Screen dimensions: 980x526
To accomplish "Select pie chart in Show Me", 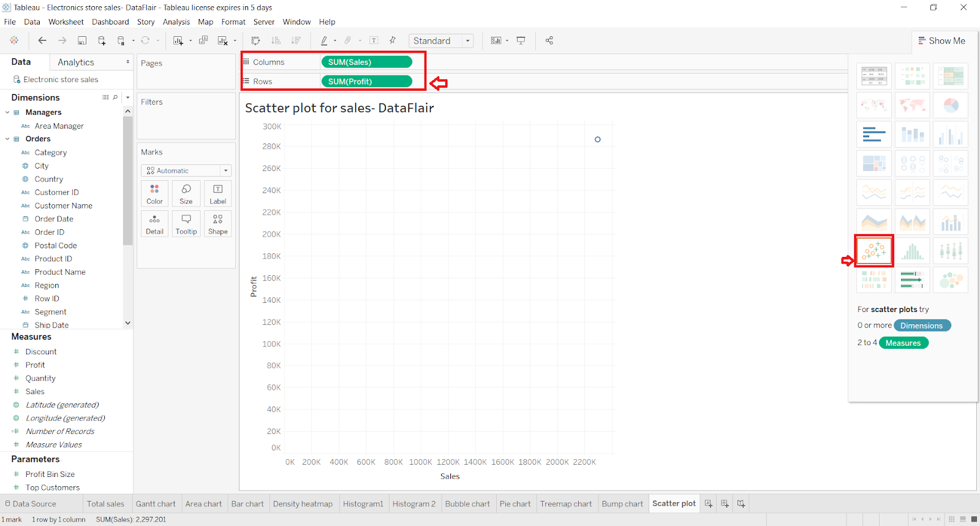I will click(951, 105).
